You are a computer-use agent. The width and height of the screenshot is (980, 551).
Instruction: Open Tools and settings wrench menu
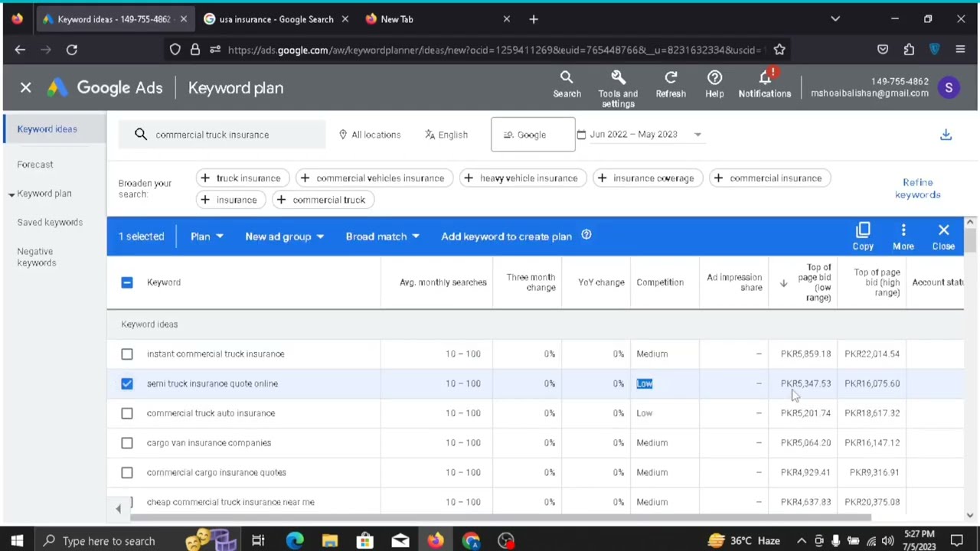618,88
